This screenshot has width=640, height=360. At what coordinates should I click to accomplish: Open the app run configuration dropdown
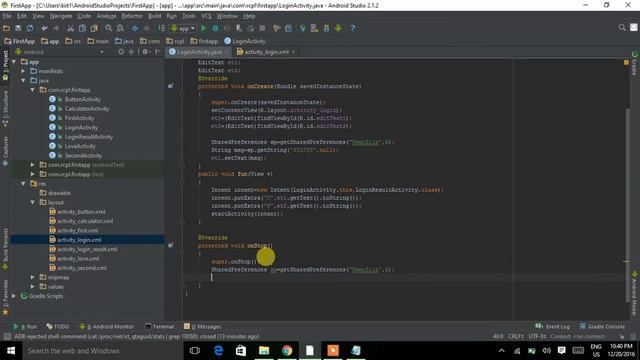pyautogui.click(x=183, y=28)
